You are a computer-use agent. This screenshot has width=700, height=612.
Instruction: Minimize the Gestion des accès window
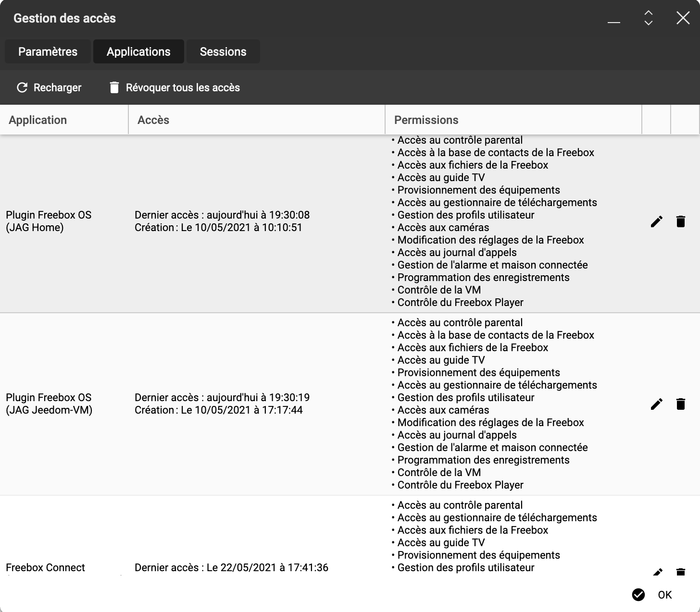tap(614, 22)
